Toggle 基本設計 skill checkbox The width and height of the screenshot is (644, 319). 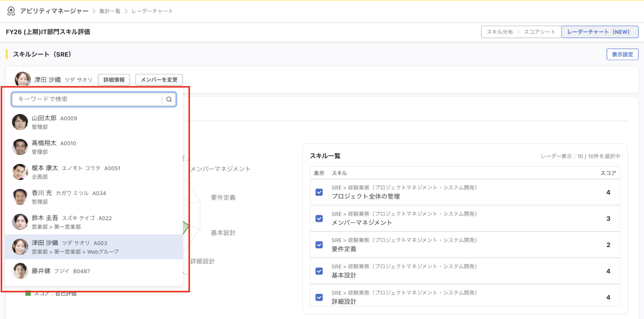319,271
